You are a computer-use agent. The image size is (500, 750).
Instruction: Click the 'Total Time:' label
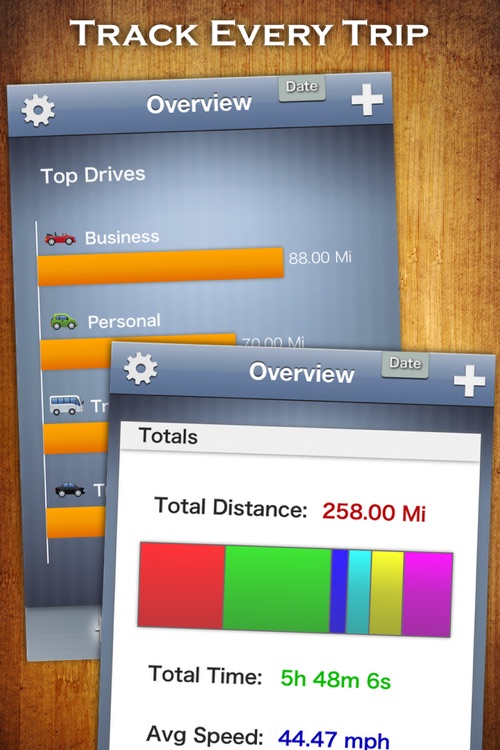206,675
